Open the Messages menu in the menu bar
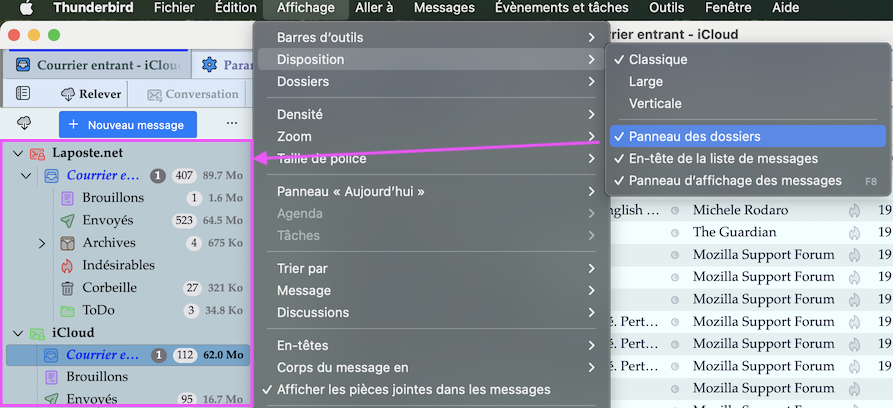This screenshot has width=893, height=408. click(x=444, y=8)
